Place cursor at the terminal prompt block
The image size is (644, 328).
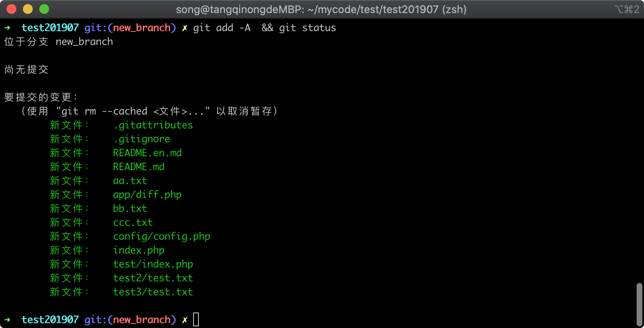[x=196, y=319]
